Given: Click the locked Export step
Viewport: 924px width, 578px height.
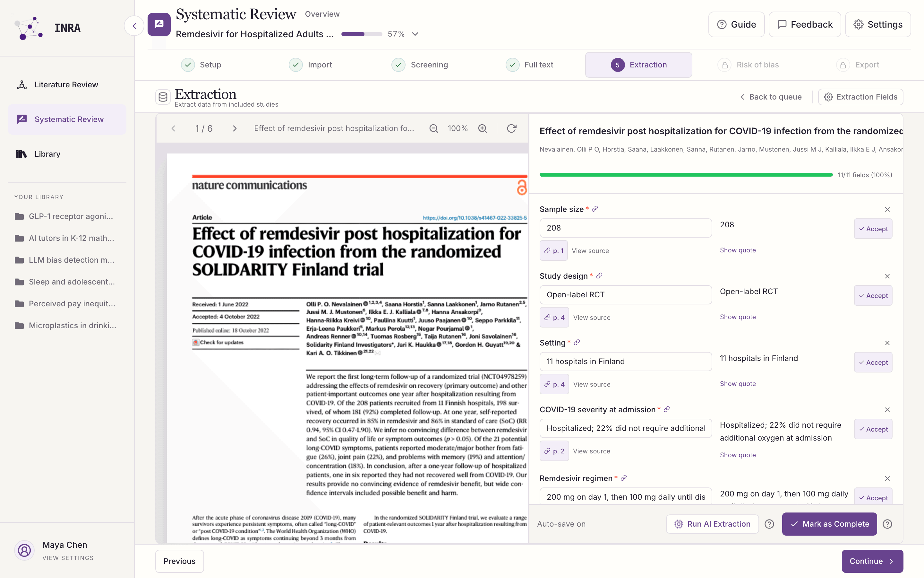Looking at the screenshot, I should click(858, 65).
